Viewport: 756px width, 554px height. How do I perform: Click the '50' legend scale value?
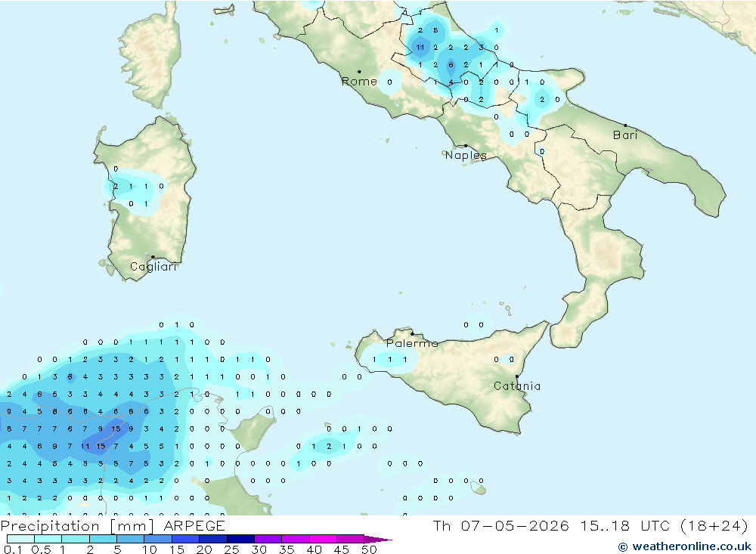pos(370,549)
